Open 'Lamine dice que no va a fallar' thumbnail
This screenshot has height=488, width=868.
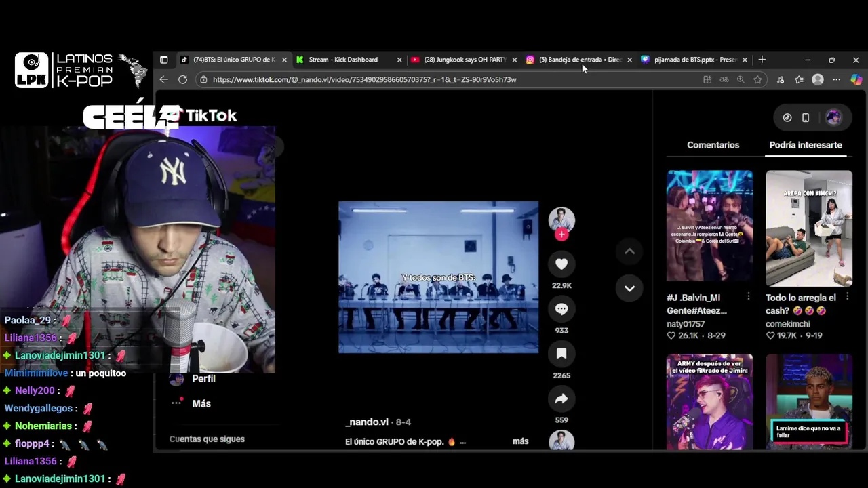[809, 402]
